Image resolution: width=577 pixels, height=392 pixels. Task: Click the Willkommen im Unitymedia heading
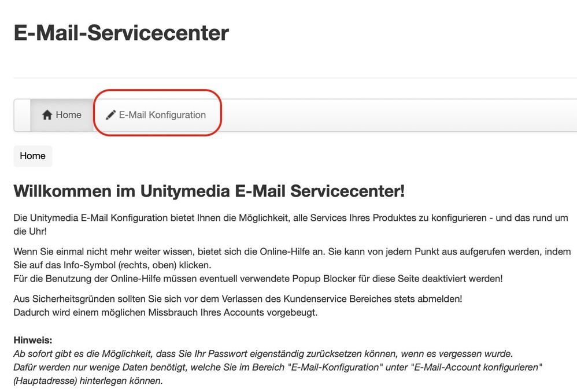[209, 191]
